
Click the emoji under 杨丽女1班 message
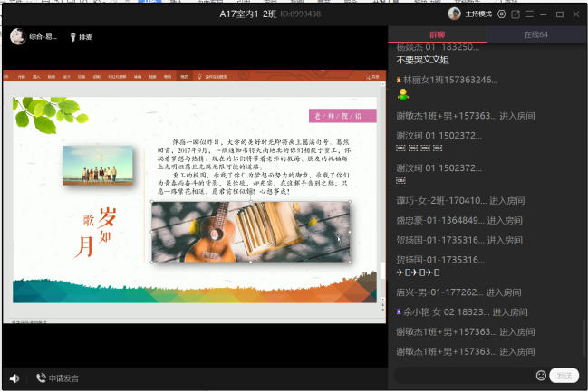[403, 94]
